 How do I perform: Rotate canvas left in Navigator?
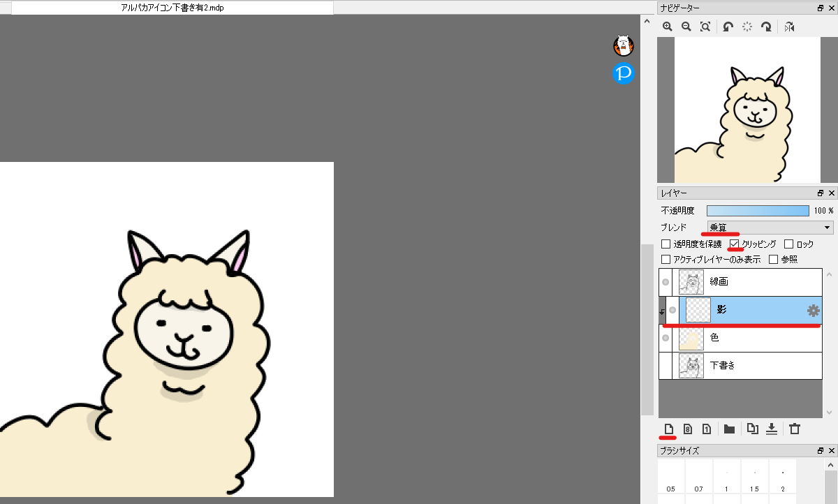(728, 27)
